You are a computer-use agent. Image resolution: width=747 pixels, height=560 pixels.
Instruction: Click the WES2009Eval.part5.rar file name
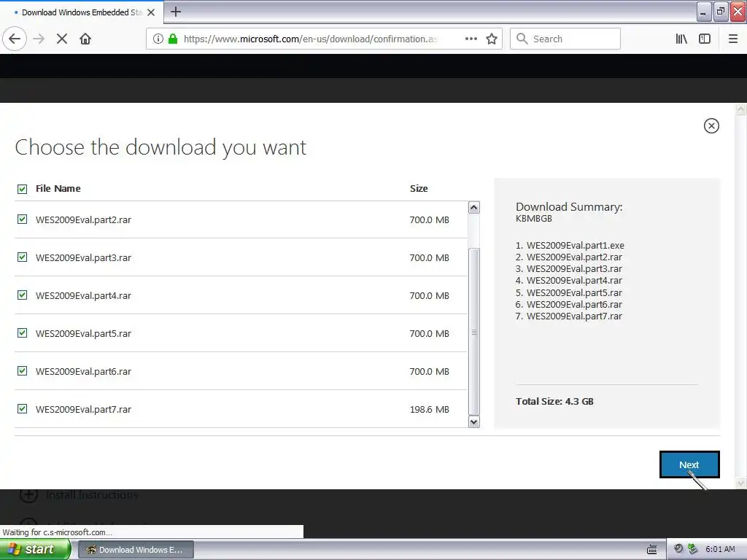83,333
